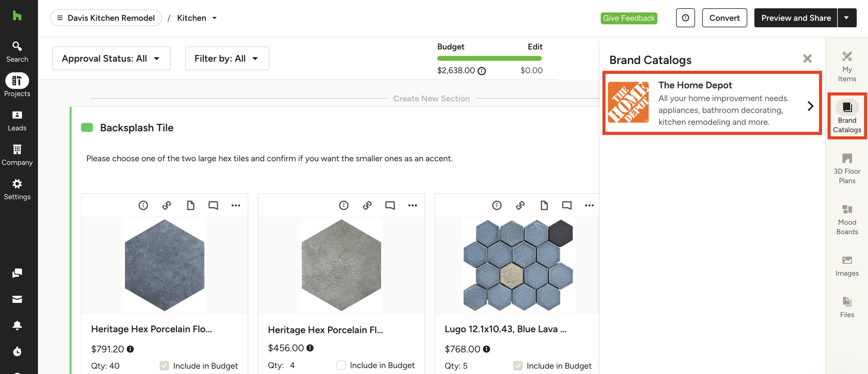
Task: Click Lugo 12.1x10.43, Blue Lava title
Action: coord(505,329)
